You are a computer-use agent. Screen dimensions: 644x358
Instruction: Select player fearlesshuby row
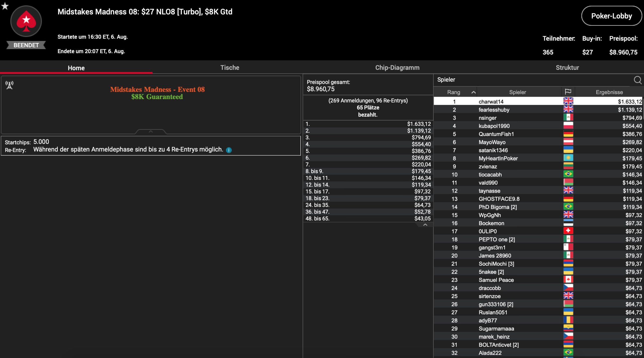[x=494, y=110]
